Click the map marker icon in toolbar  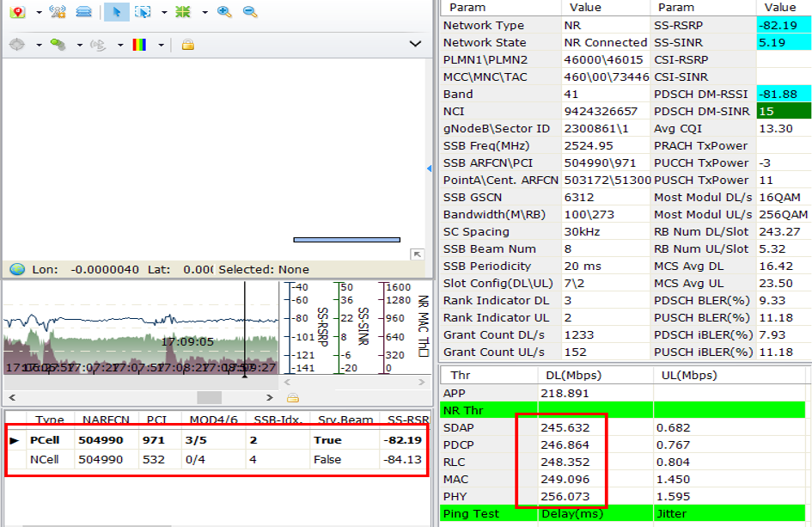[17, 12]
